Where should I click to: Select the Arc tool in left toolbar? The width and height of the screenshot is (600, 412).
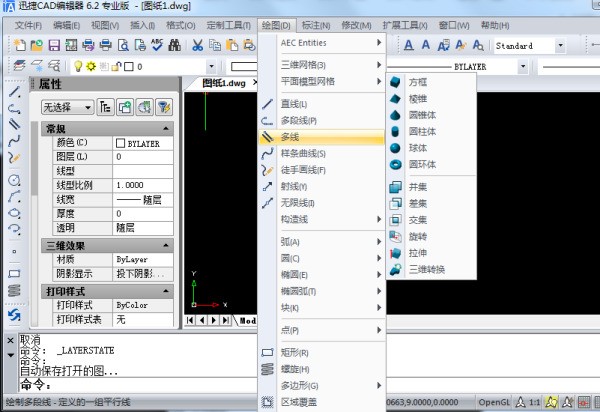point(15,196)
